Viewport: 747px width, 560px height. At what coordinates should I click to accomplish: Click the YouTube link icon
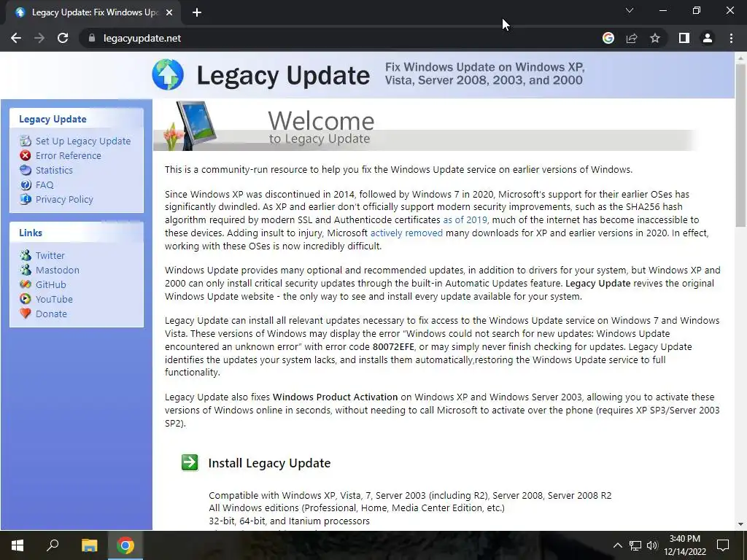click(x=26, y=299)
